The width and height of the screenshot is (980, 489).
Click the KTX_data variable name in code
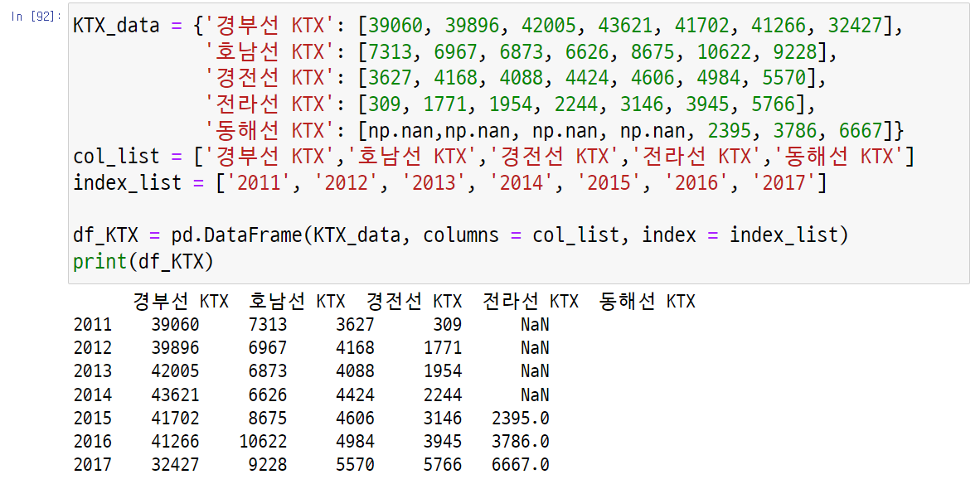pos(116,26)
